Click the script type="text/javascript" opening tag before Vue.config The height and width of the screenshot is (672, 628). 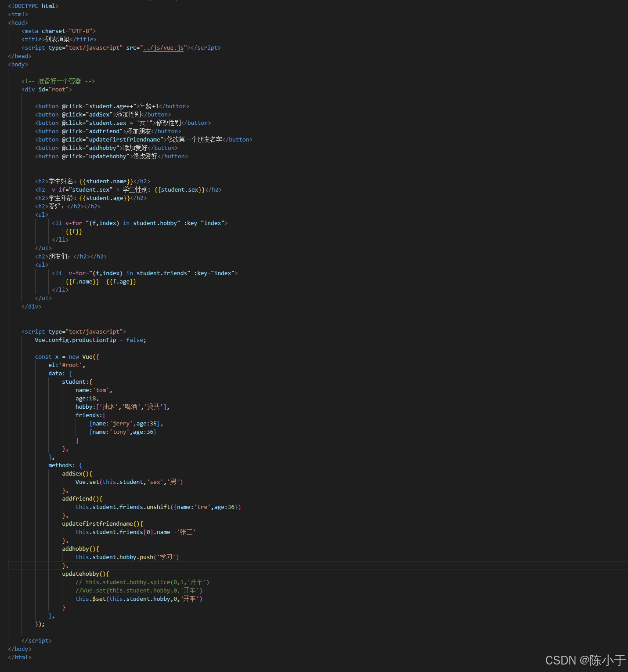click(74, 331)
